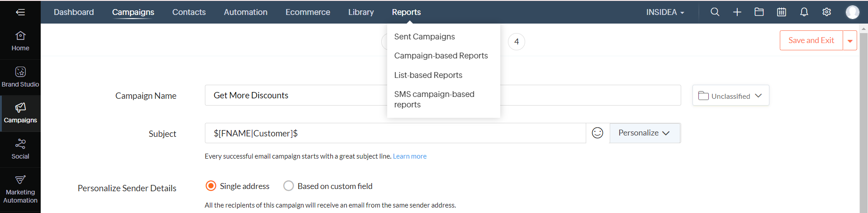Screen dimensions: 868x213
Task: Open settings gear icon
Action: click(x=827, y=12)
